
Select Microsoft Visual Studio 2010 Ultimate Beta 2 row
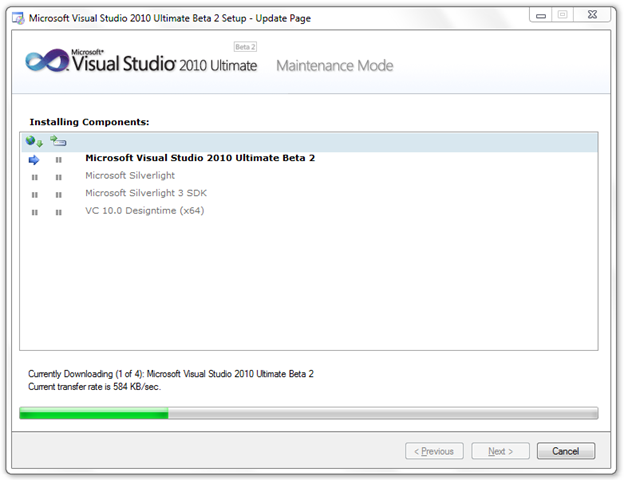click(309, 158)
